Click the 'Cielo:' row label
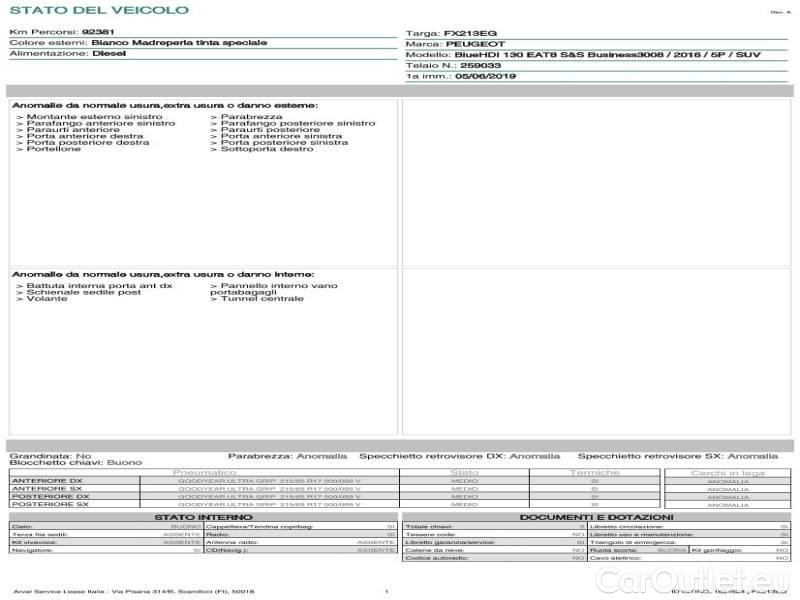The width and height of the screenshot is (800, 600). coord(22,527)
